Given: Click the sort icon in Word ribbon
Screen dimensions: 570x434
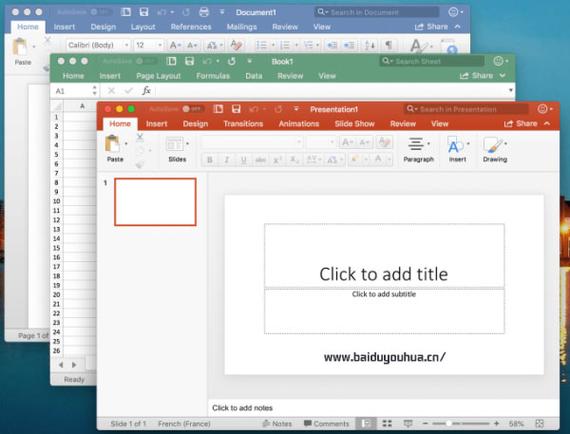Looking at the screenshot, I should (370, 45).
